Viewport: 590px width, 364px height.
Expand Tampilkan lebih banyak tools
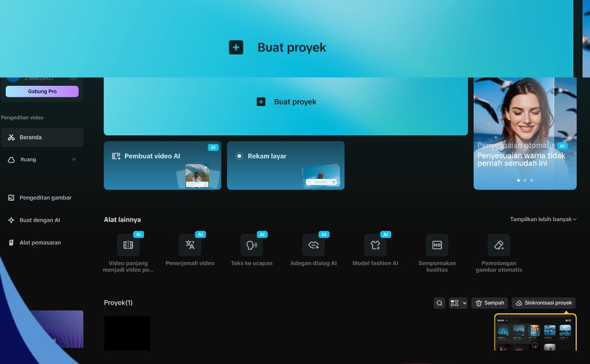coord(543,219)
